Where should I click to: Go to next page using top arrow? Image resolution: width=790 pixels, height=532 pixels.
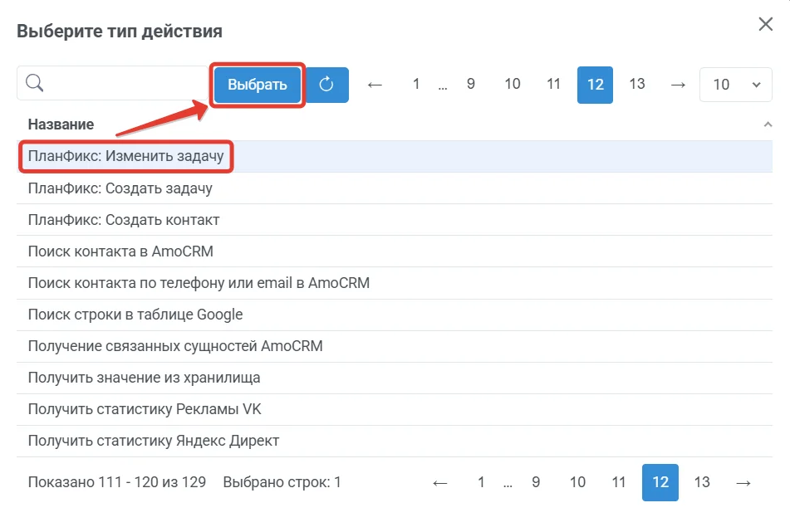[678, 85]
